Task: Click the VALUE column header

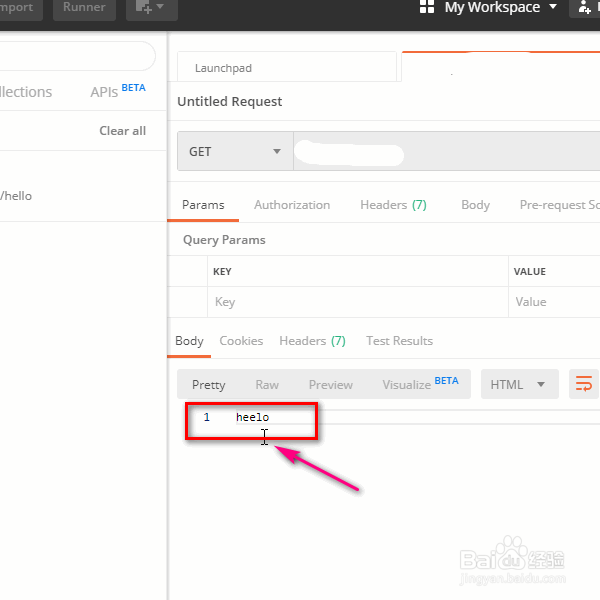Action: tap(530, 272)
